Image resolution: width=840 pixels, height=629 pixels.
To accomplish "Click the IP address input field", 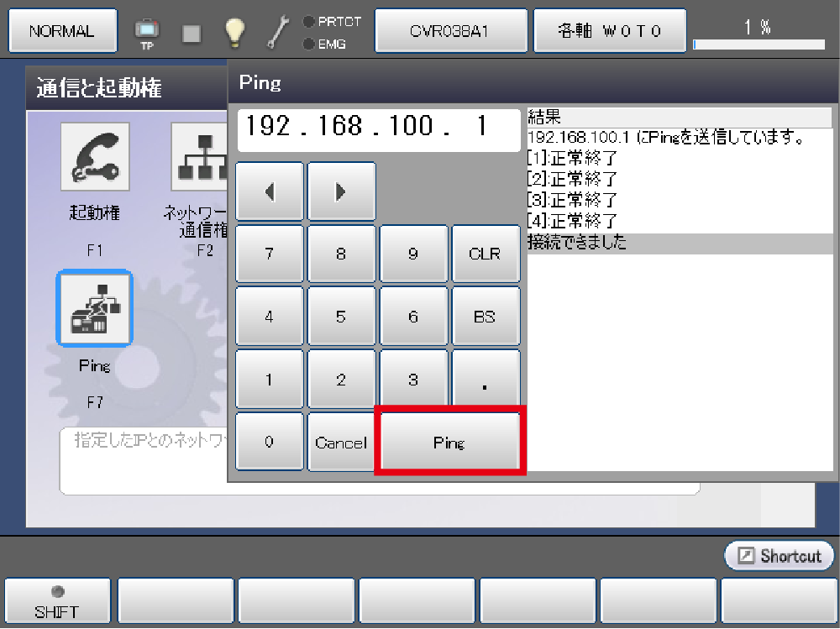I will tap(379, 129).
